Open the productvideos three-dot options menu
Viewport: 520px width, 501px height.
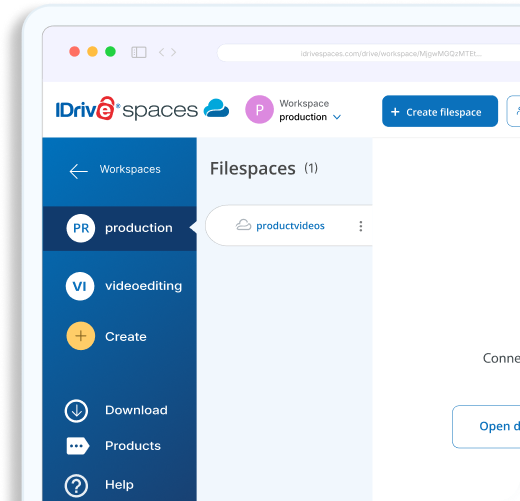pyautogui.click(x=361, y=226)
